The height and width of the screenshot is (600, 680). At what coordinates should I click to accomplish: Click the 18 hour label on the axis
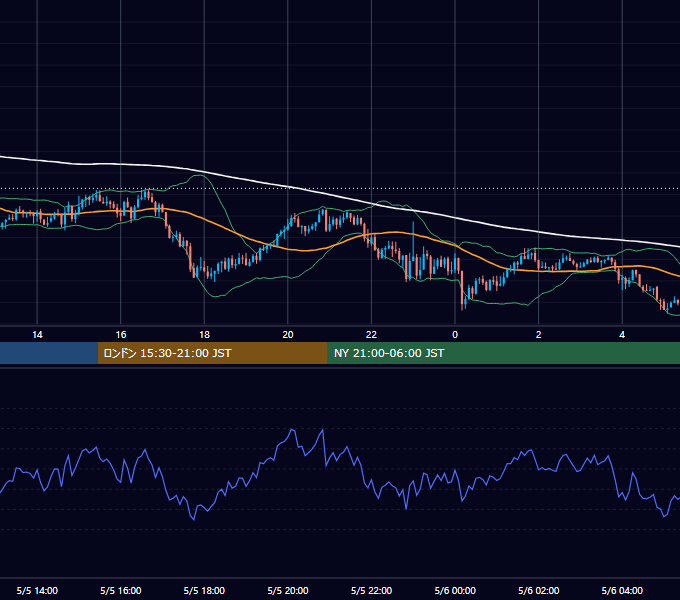[x=204, y=335]
